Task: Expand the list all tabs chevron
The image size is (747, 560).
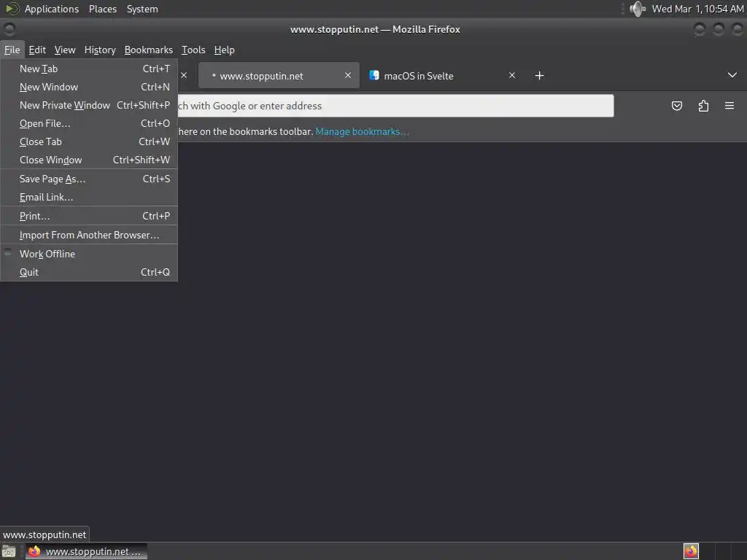Action: point(732,75)
